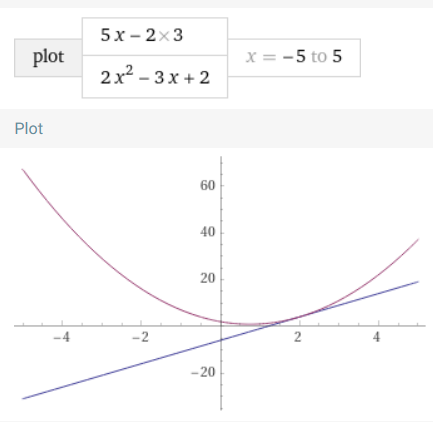Viewport: 433px width, 422px height.
Task: Click the −4 label on x-axis
Action: tap(62, 337)
